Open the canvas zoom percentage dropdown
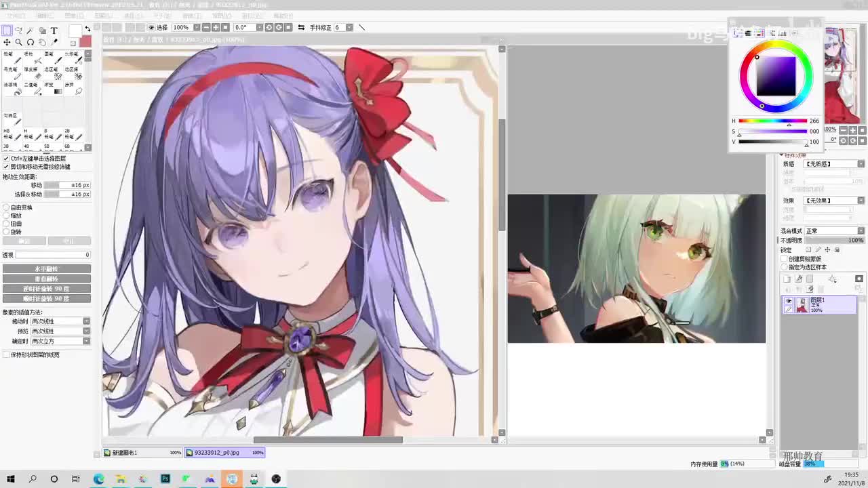This screenshot has height=488, width=868. click(195, 28)
